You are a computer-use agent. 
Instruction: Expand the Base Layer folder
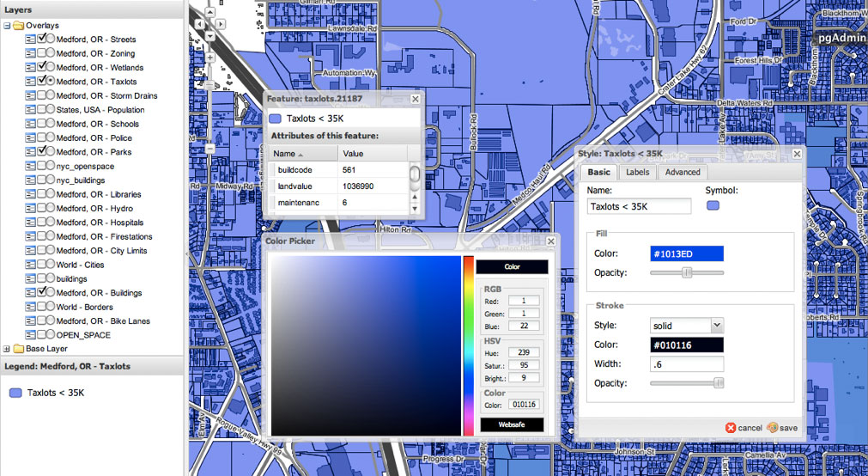[x=7, y=349]
